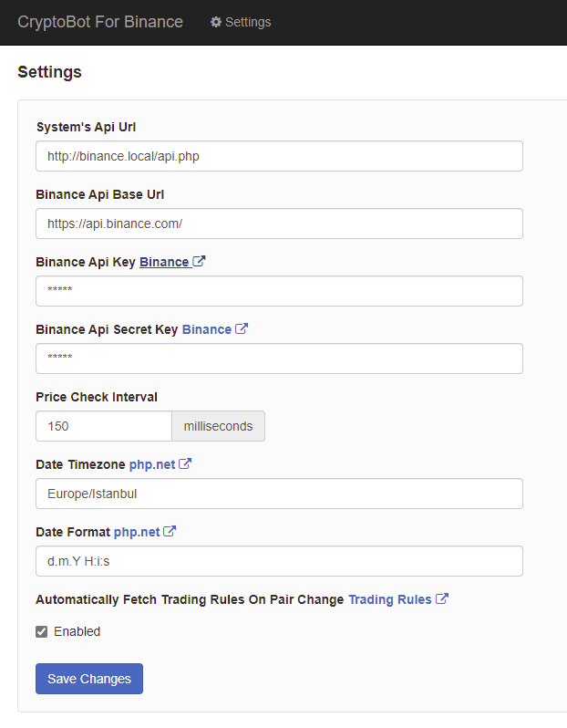Screen dimensions: 567x728
Task: Click external-link icon next to Api Secret Key
Action: click(x=242, y=329)
